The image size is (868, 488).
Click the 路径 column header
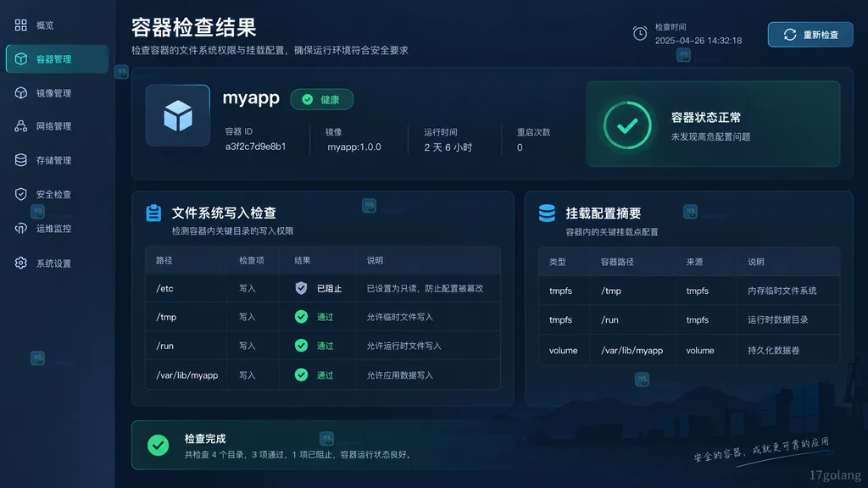tap(164, 260)
